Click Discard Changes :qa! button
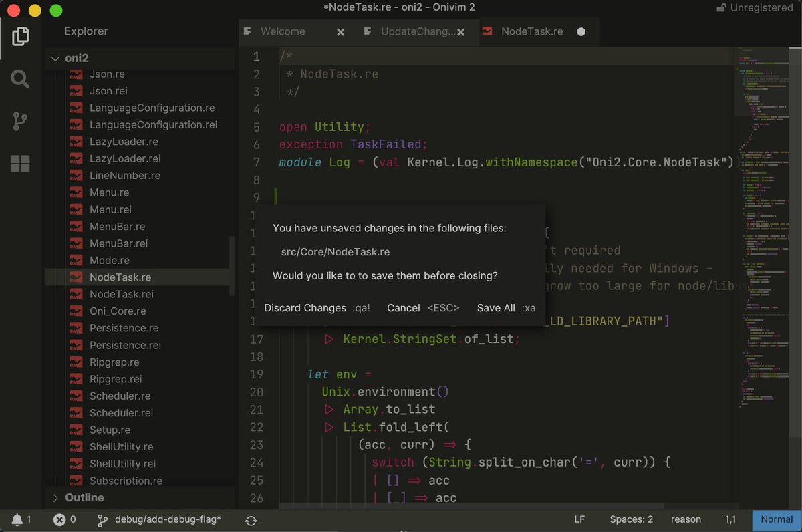802x532 pixels. (317, 308)
